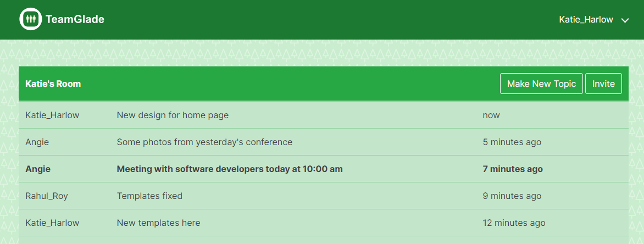Open the New templates here topic
This screenshot has width=644, height=244.
click(x=159, y=223)
